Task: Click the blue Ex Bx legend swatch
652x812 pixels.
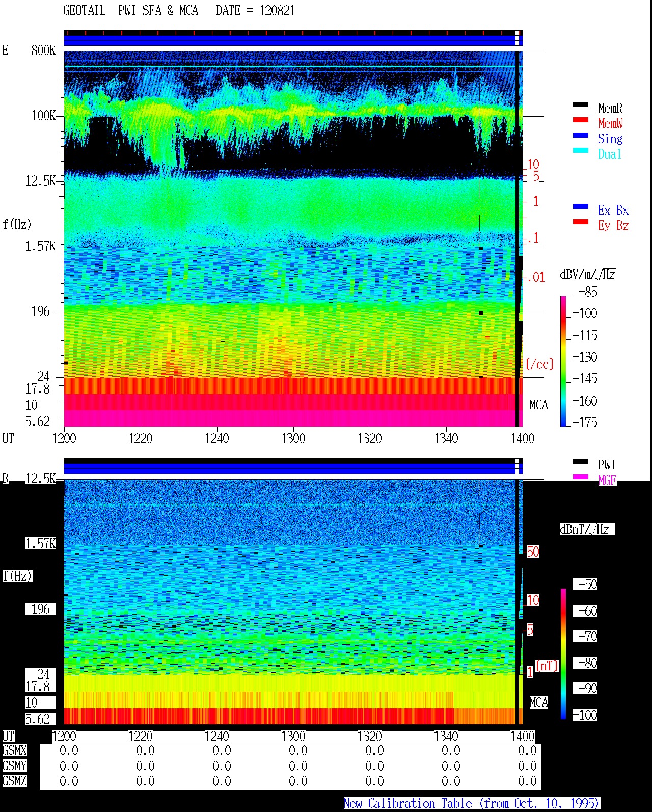Action: click(x=580, y=206)
